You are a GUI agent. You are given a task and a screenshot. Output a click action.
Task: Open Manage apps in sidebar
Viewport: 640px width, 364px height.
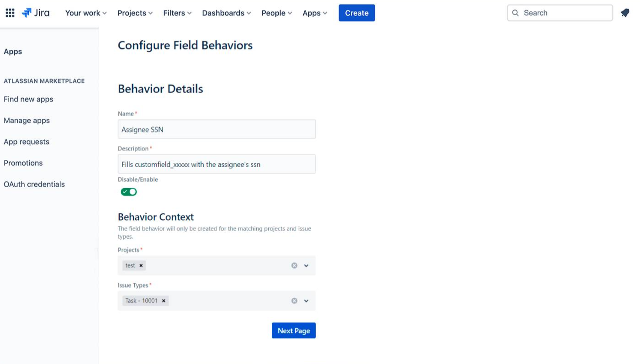click(x=26, y=121)
